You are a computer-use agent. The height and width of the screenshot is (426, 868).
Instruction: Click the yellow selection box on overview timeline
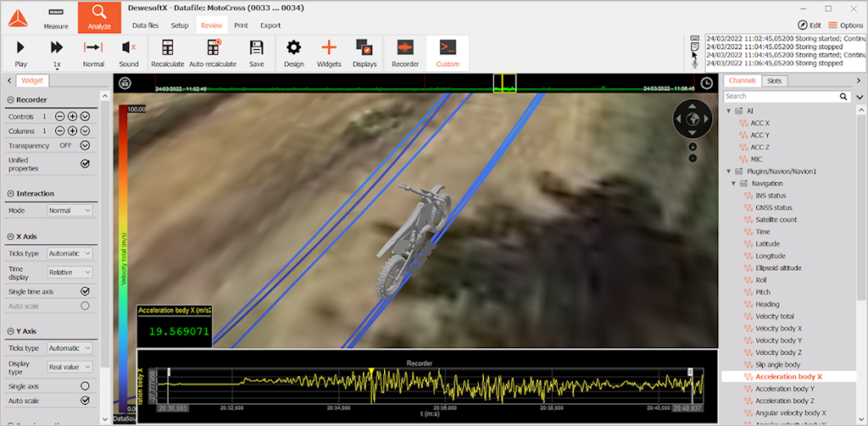(505, 83)
